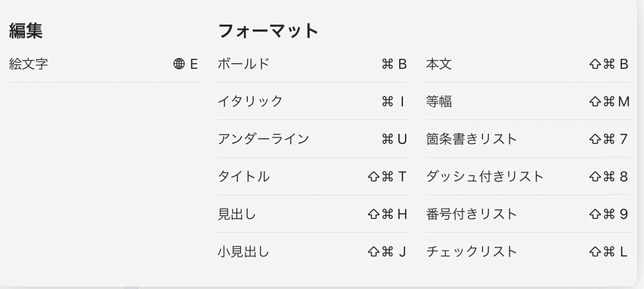Select 箇条書きリスト (bulleted list) entry
This screenshot has width=644, height=289.
pyautogui.click(x=471, y=139)
